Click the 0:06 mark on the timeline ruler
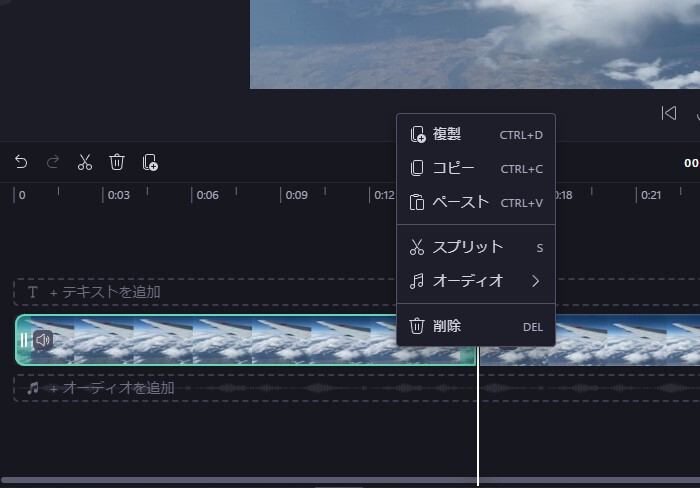The image size is (700, 488). click(x=207, y=195)
